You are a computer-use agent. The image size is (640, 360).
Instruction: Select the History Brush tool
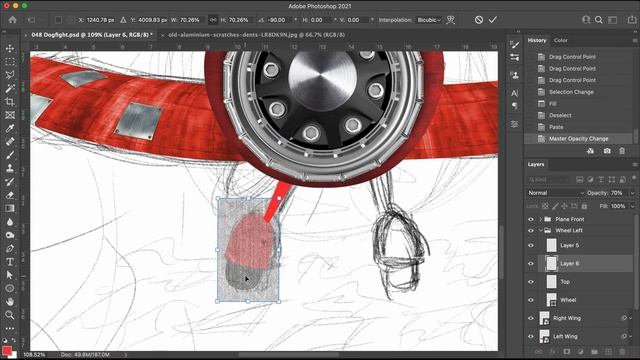pos(10,182)
